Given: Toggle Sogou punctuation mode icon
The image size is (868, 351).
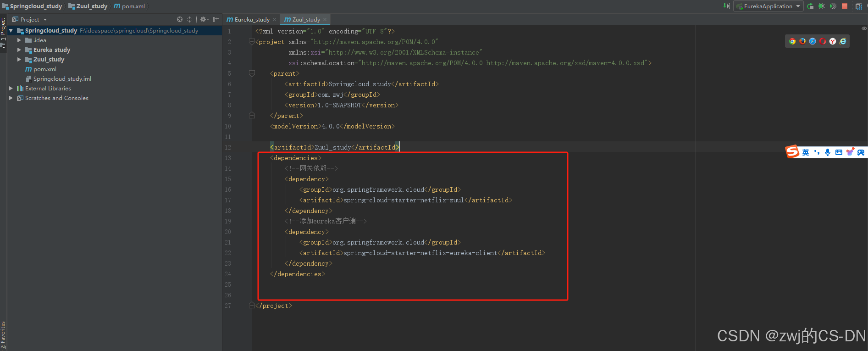Looking at the screenshot, I should click(817, 152).
